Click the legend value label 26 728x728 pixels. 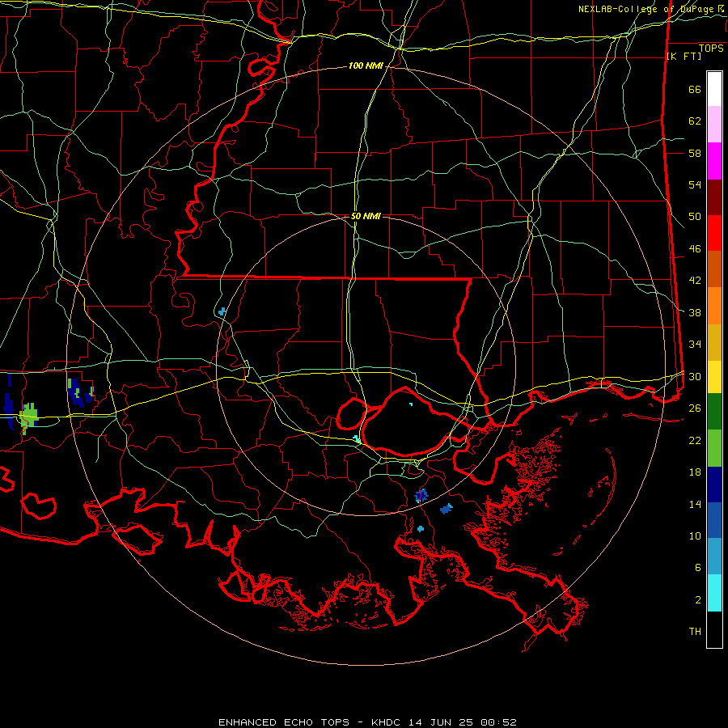(695, 408)
